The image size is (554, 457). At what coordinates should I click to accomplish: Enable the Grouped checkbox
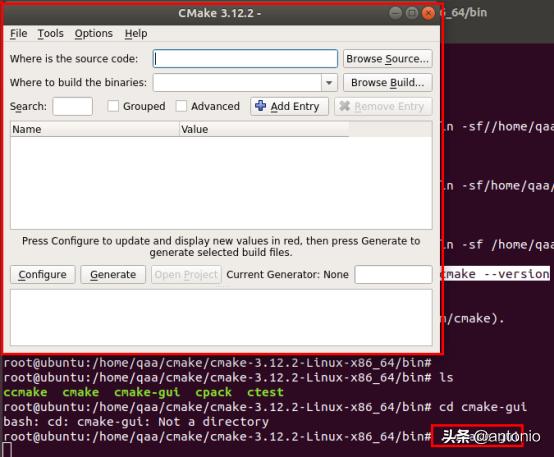[x=113, y=106]
